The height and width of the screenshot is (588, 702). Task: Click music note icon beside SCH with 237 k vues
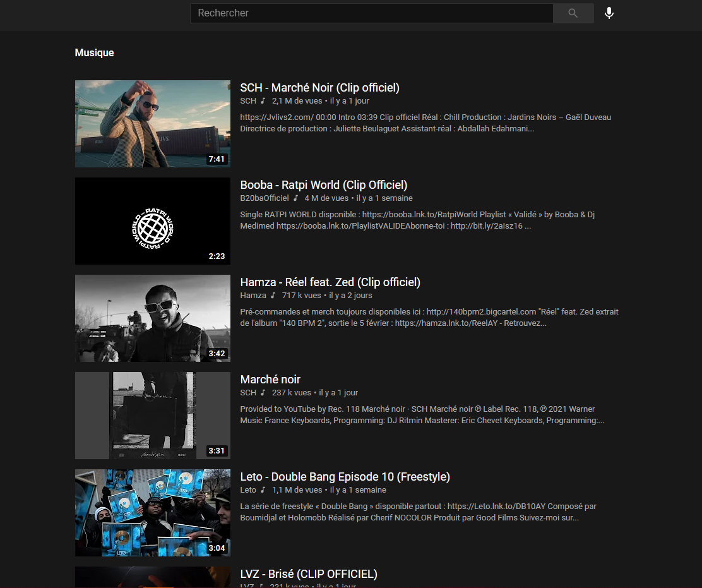(263, 392)
